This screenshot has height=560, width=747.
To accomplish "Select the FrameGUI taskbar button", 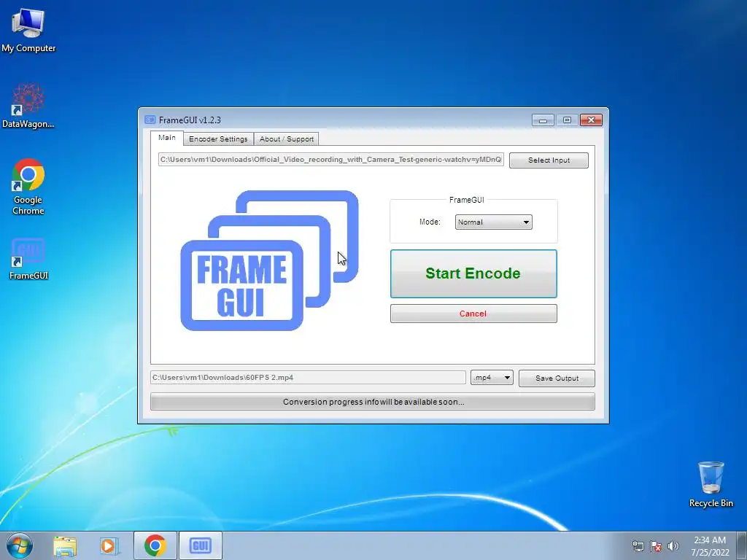I will pos(200,545).
